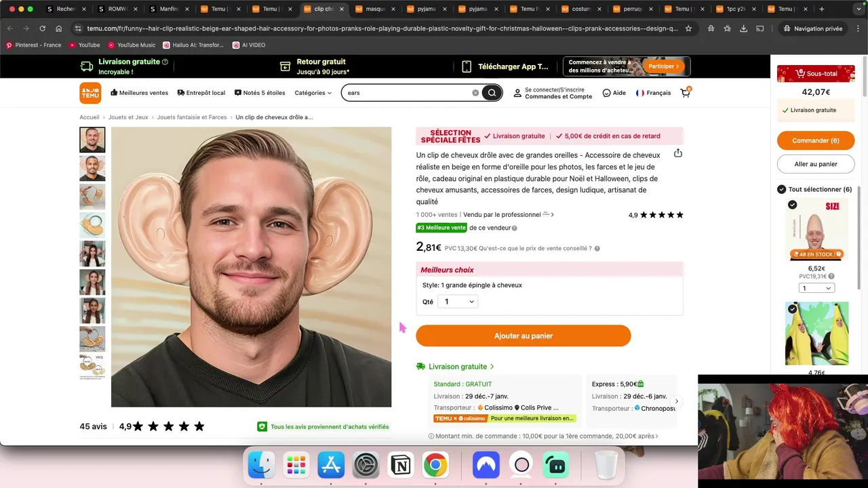This screenshot has width=868, height=488.
Task: Select the second product thumbnail
Action: [x=92, y=168]
